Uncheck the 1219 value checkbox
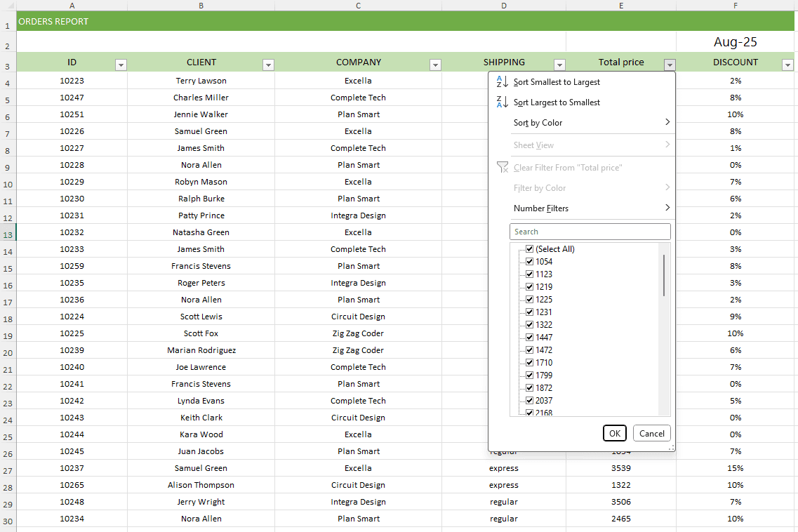This screenshot has width=798, height=532. pos(529,286)
